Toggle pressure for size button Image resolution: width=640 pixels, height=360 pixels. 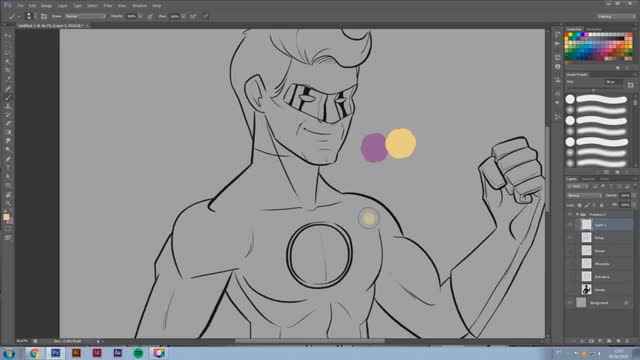point(205,16)
